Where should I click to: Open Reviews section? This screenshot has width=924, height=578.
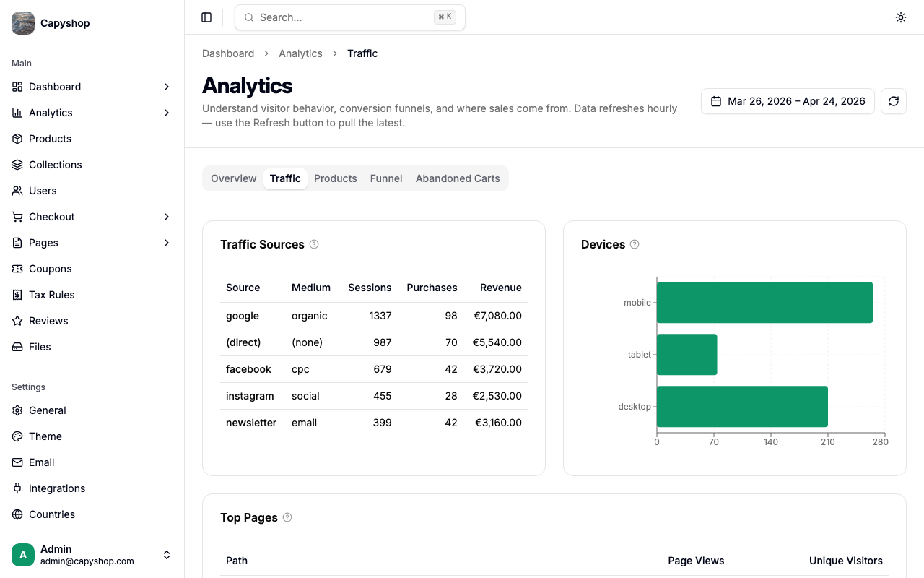coord(92,321)
